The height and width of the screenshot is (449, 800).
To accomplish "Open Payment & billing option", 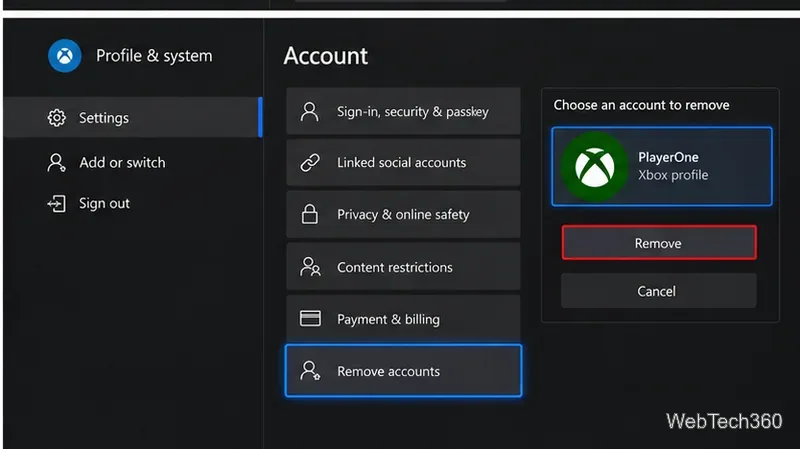I will (x=404, y=319).
